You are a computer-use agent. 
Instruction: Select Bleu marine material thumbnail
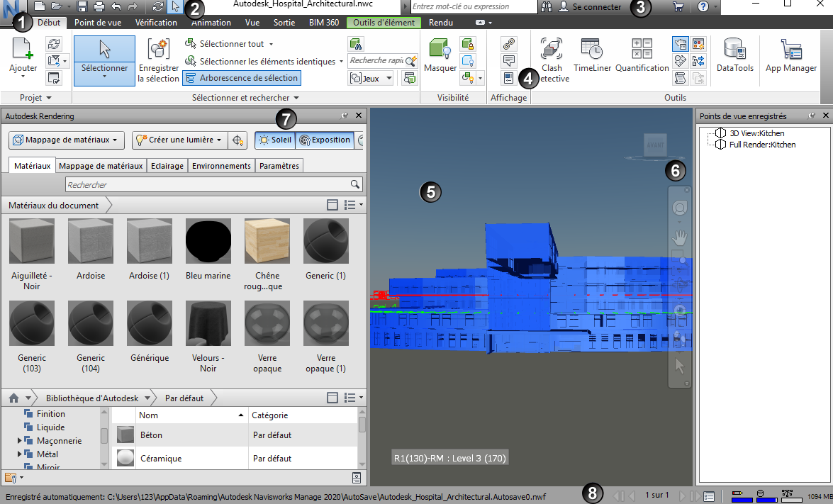point(208,242)
